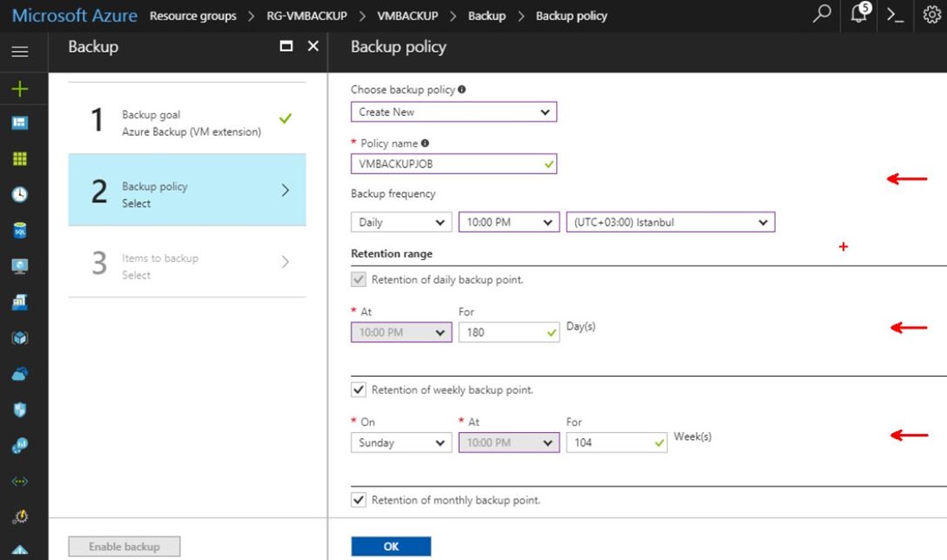The width and height of the screenshot is (947, 560).
Task: Open Virtual networks green arrows icon
Action: point(20,481)
